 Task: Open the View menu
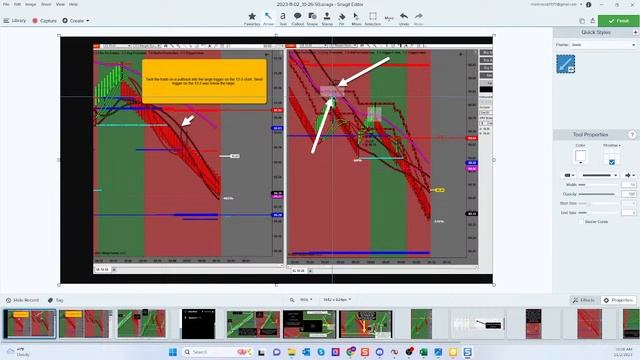click(x=60, y=4)
